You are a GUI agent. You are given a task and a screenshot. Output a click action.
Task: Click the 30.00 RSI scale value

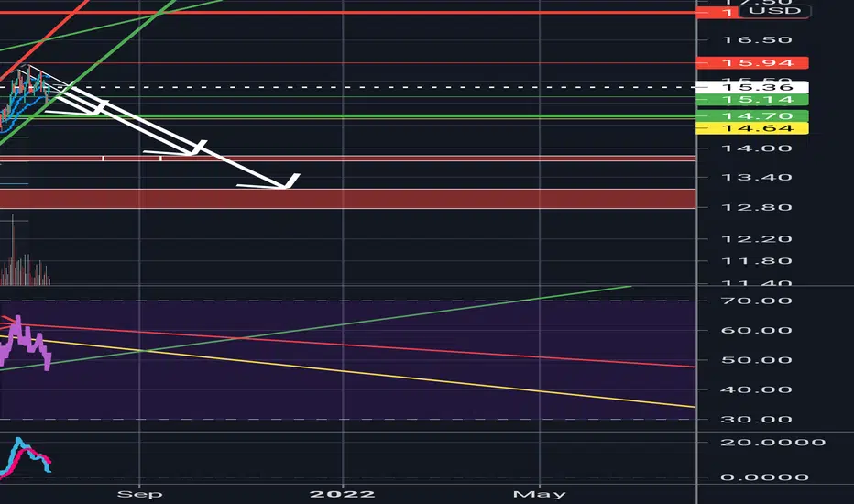coord(757,420)
